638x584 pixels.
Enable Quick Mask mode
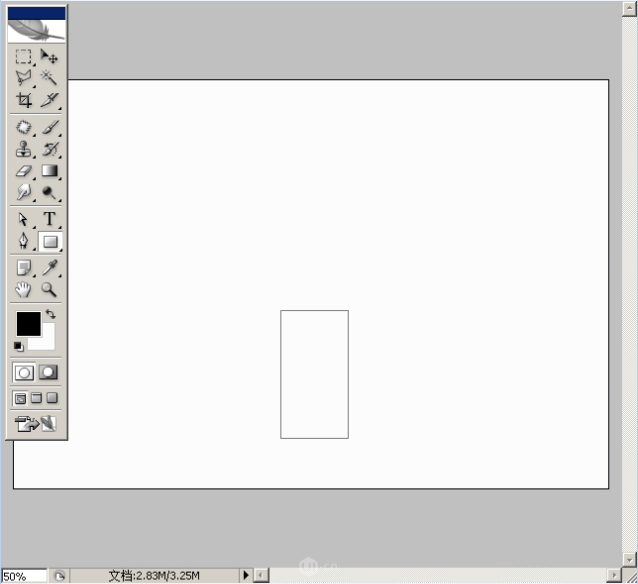pos(48,372)
